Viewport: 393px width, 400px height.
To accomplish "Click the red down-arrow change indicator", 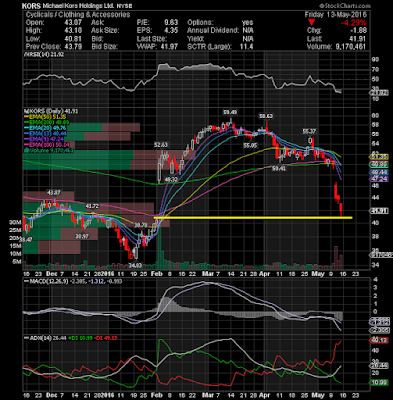I will [311, 23].
